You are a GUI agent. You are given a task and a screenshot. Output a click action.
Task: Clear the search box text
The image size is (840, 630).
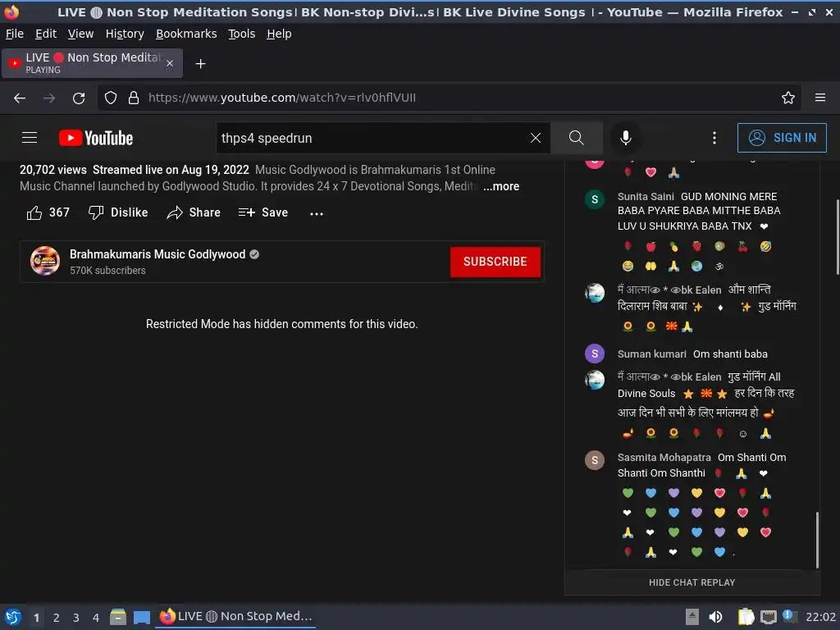(x=535, y=138)
